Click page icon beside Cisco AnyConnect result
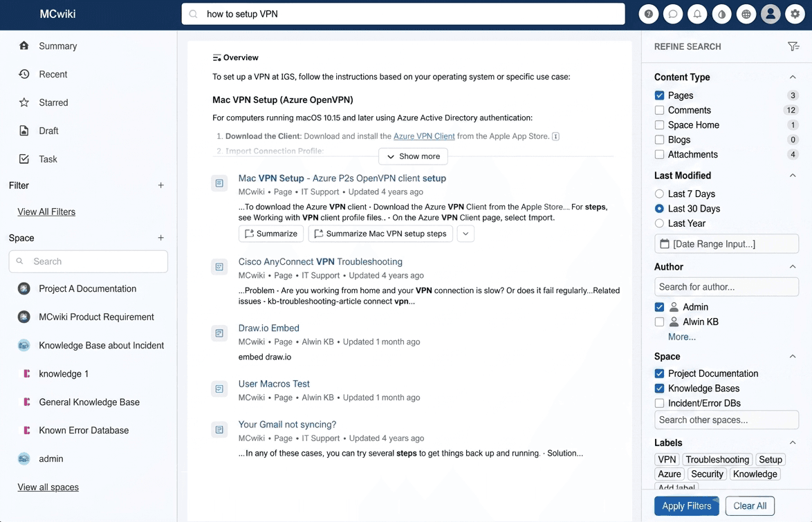Viewport: 812px width, 522px height. [x=219, y=267]
